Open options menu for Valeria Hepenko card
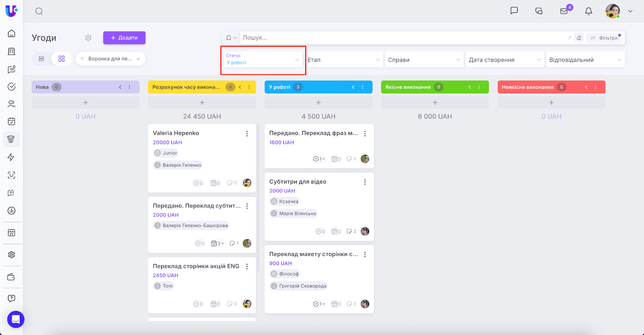This screenshot has width=644, height=335. 247,134
